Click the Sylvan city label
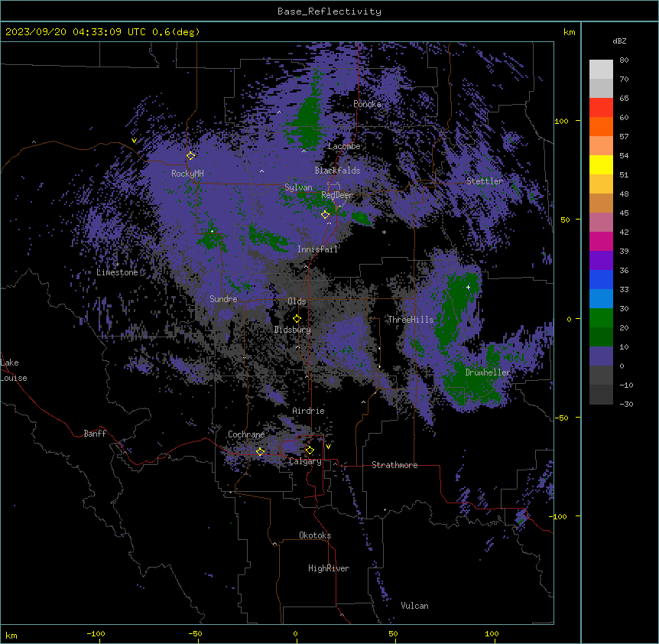Viewport: 659px width, 644px height. point(298,187)
